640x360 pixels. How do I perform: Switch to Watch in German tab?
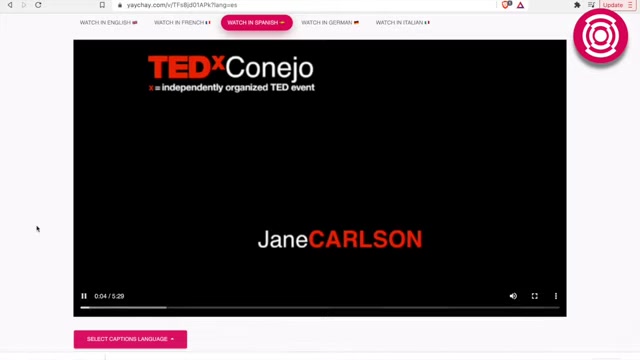point(330,22)
